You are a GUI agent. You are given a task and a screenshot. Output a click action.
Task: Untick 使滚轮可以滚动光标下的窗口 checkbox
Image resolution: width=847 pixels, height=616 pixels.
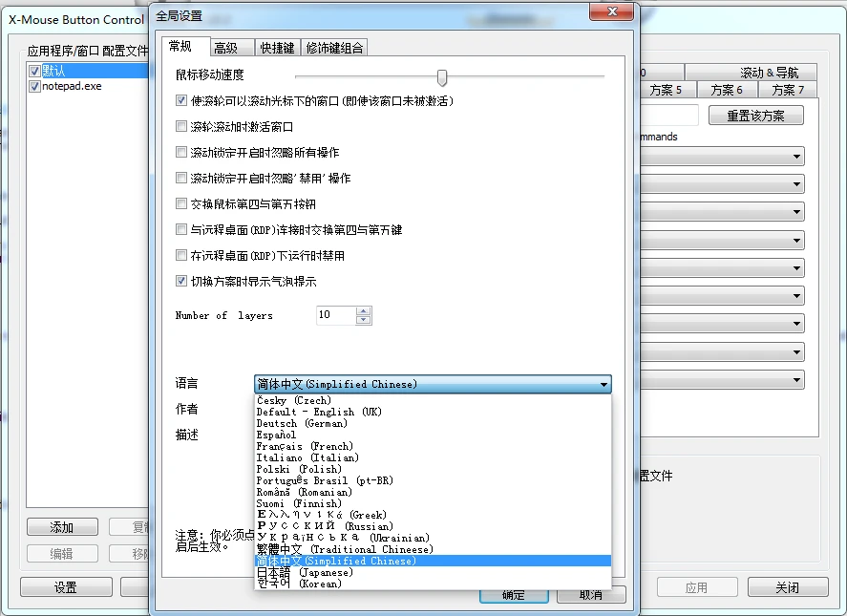point(181,100)
